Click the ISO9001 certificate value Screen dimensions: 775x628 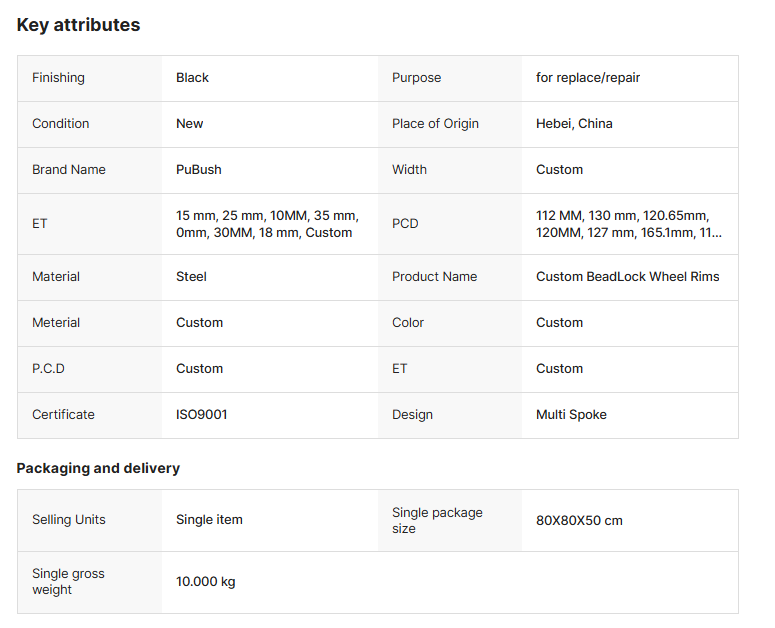201,415
